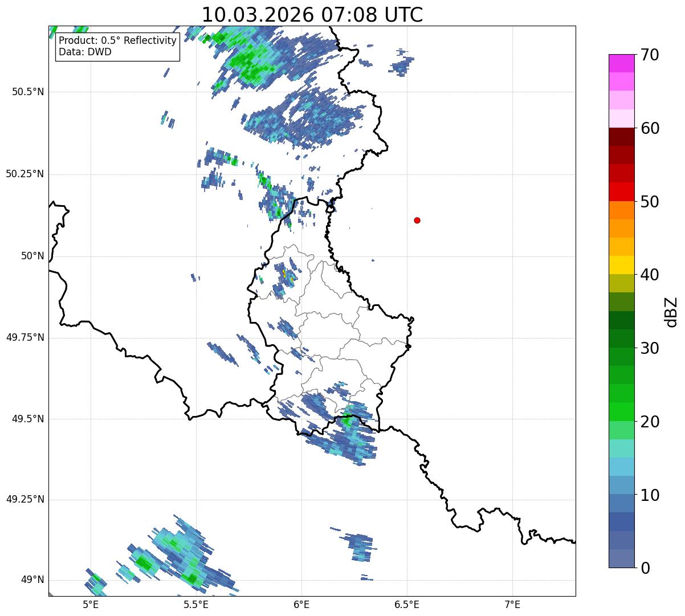Click the 50°N latitude label

pos(32,256)
